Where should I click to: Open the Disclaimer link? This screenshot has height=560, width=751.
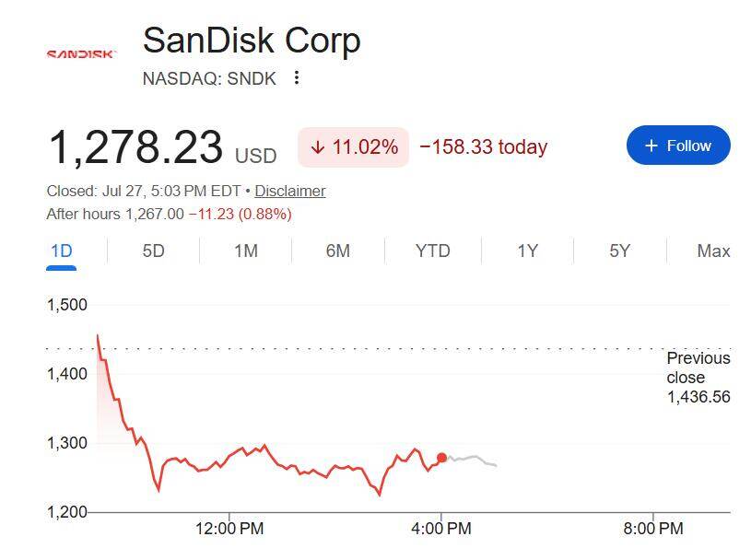click(x=289, y=191)
